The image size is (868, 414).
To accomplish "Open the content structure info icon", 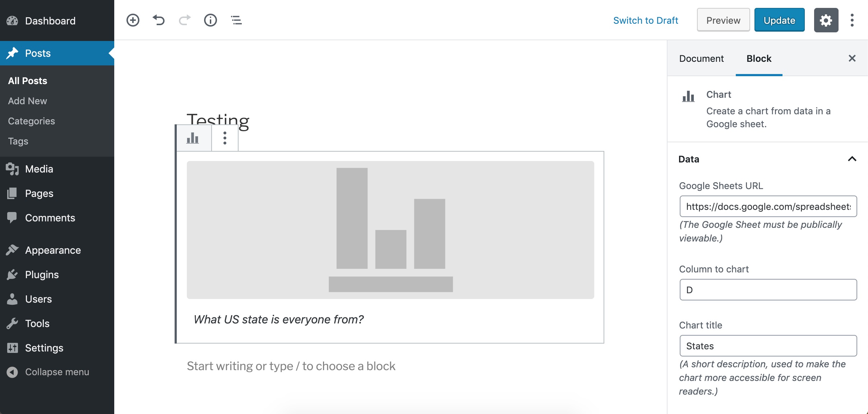I will (x=211, y=20).
